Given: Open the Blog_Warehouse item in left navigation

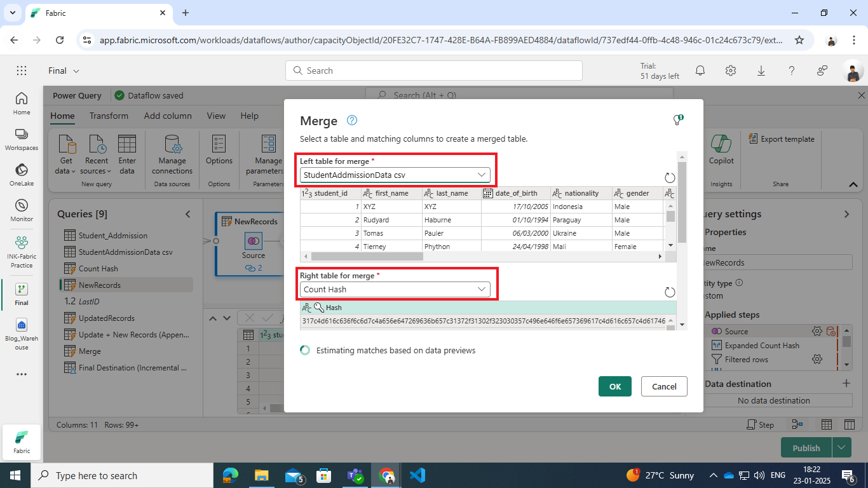Looking at the screenshot, I should 22,334.
